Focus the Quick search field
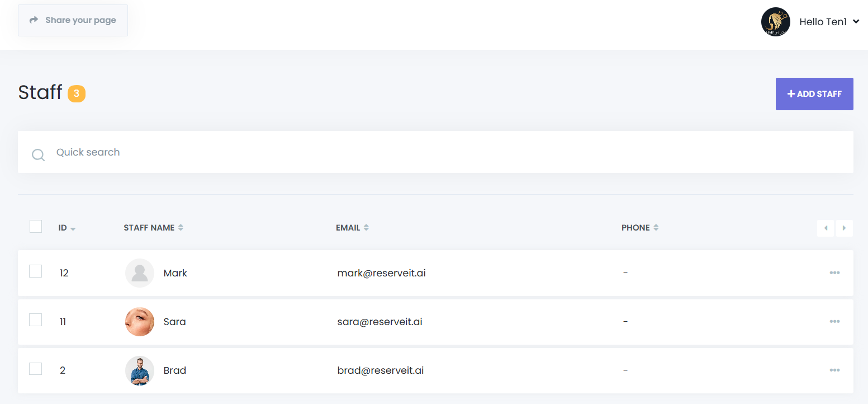This screenshot has height=404, width=868. coord(435,152)
